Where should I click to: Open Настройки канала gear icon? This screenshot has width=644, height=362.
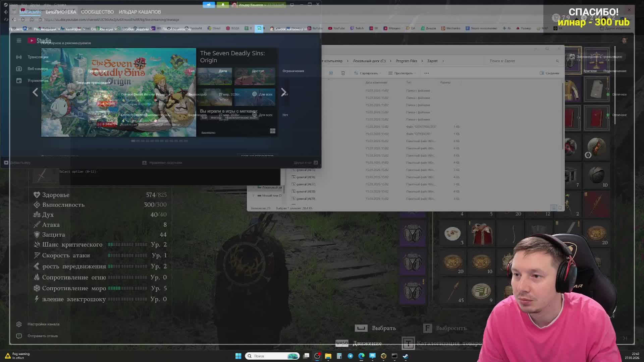19,324
